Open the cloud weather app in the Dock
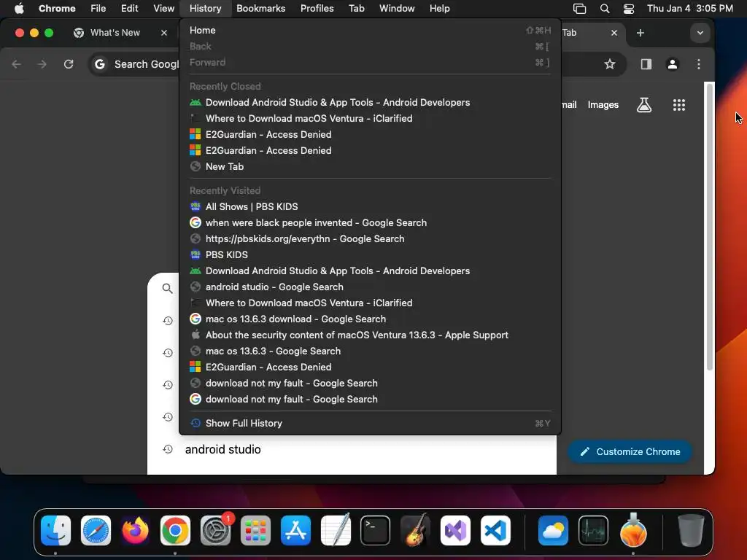 click(553, 530)
